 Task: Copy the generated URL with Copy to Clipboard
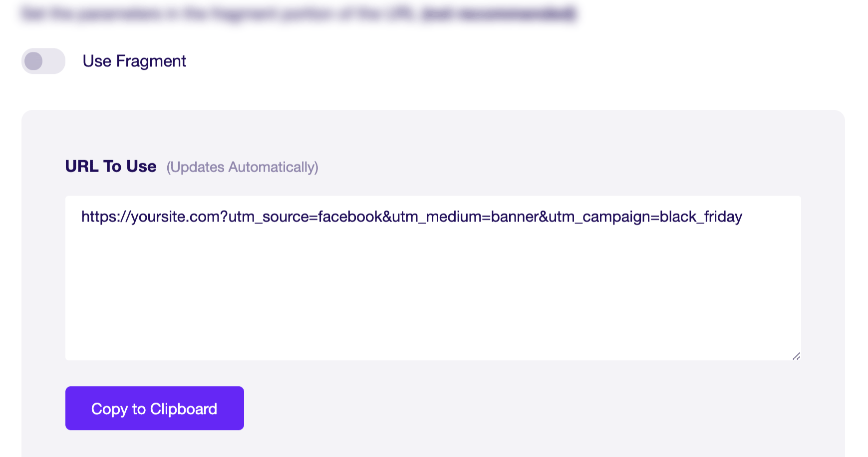click(155, 408)
